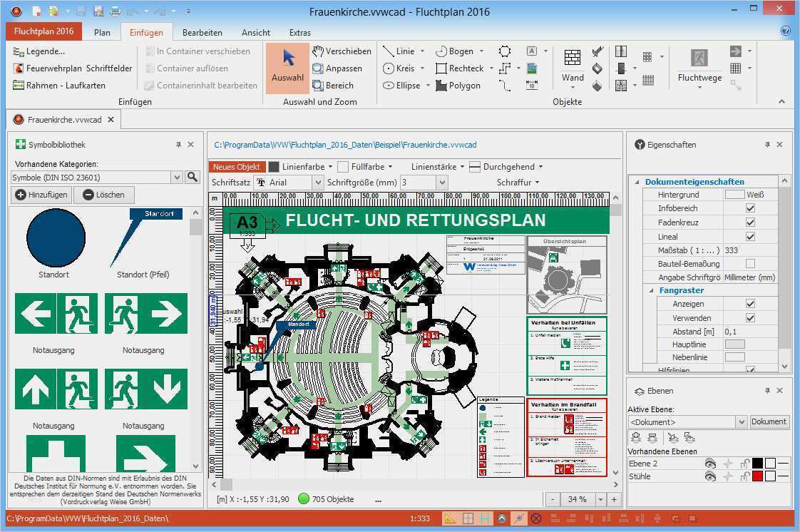Select the Rechteck tool
Image resolution: width=800 pixels, height=532 pixels.
460,68
